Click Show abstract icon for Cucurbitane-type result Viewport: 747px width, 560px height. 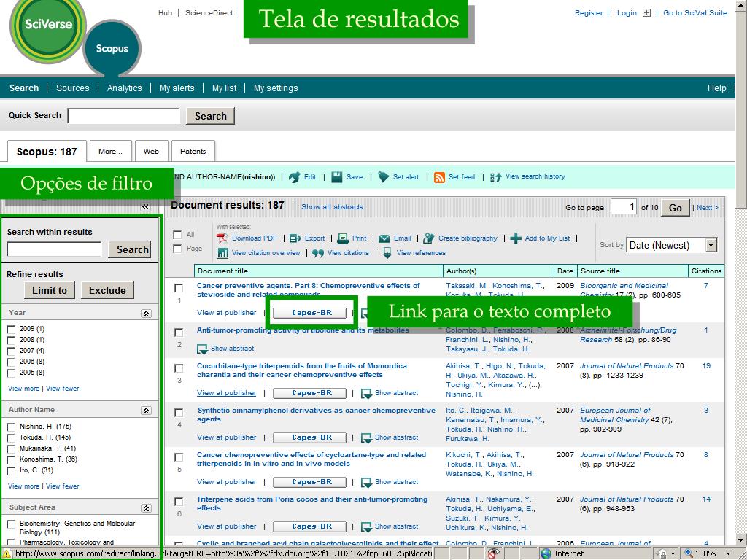[366, 393]
